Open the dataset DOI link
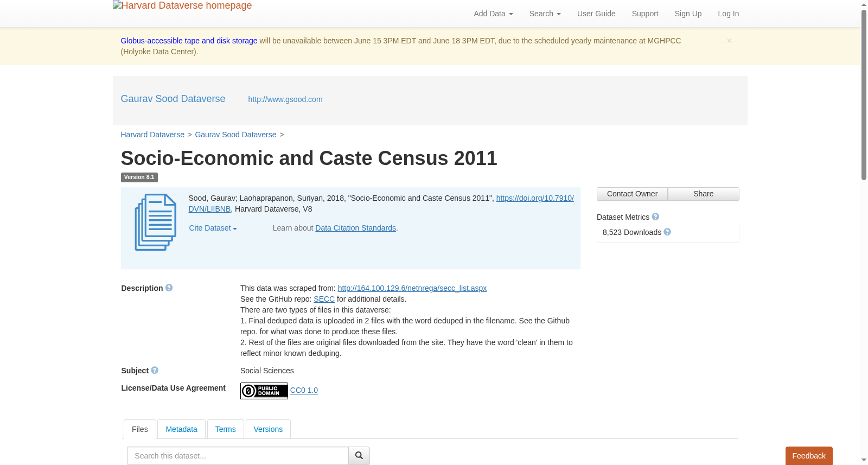The width and height of the screenshot is (868, 465). [x=535, y=198]
